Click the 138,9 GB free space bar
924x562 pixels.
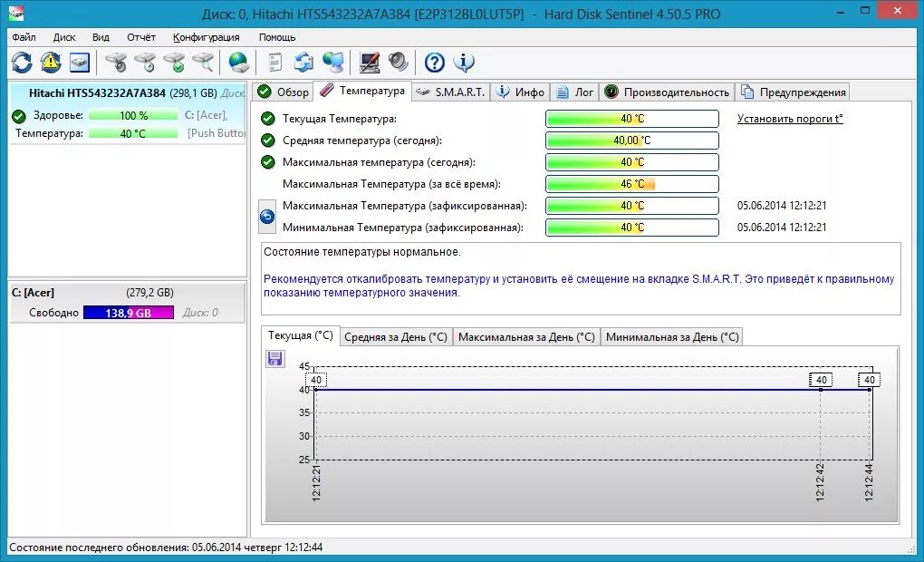coord(129,313)
